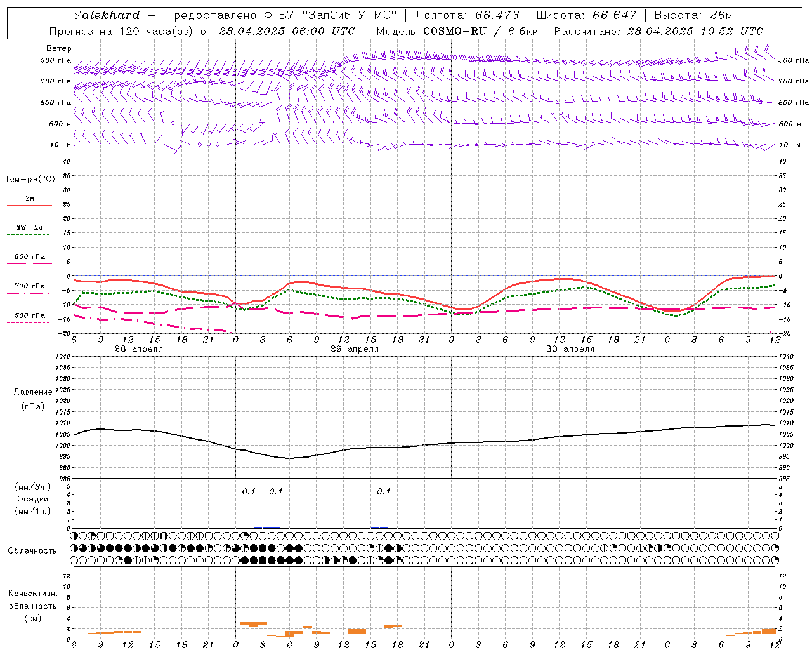This screenshot has height=650, width=812.
Task: Click "985" on the left pressure axis
Action: point(64,479)
